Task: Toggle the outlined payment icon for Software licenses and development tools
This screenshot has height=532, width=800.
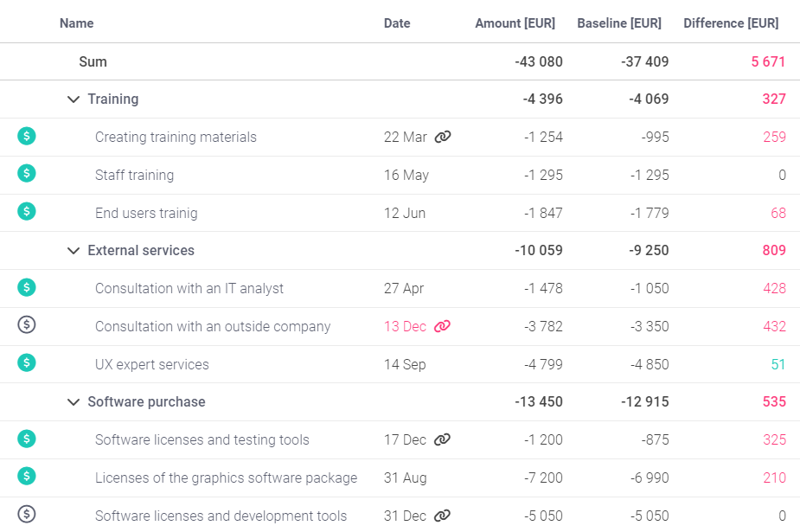Action: [27, 515]
